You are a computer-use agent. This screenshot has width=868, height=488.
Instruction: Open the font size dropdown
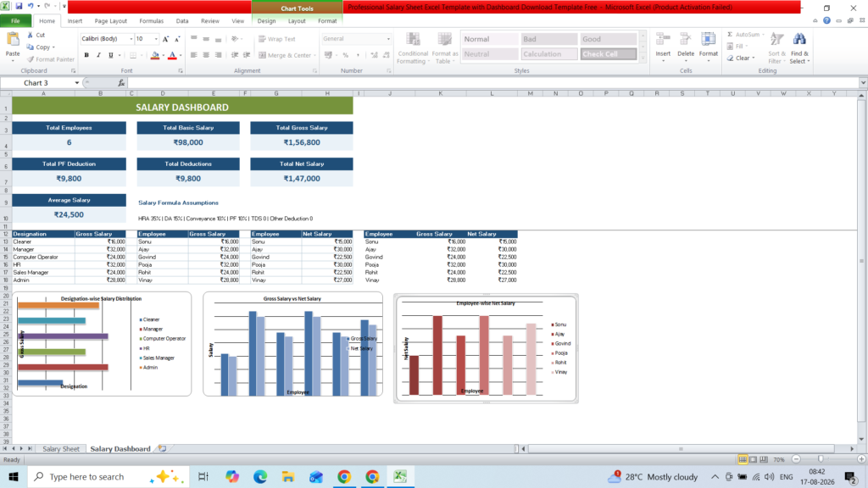(x=156, y=39)
